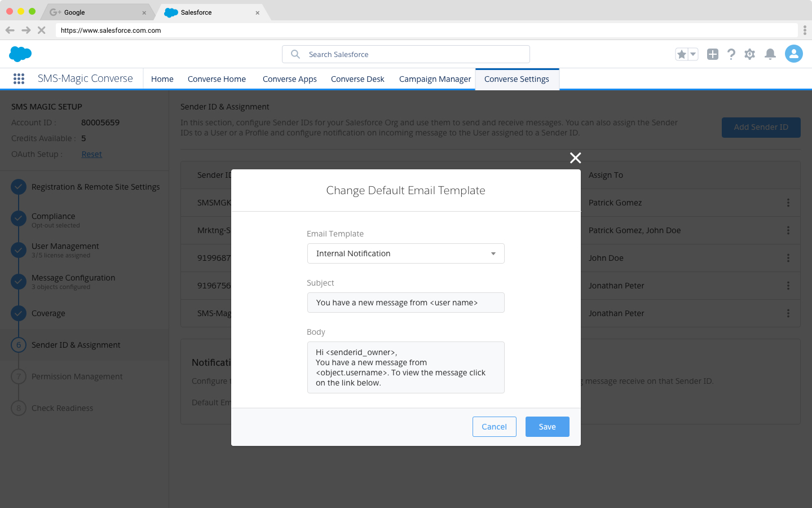Screen dimensions: 812x508
Task: Cancel the email template change
Action: point(494,427)
